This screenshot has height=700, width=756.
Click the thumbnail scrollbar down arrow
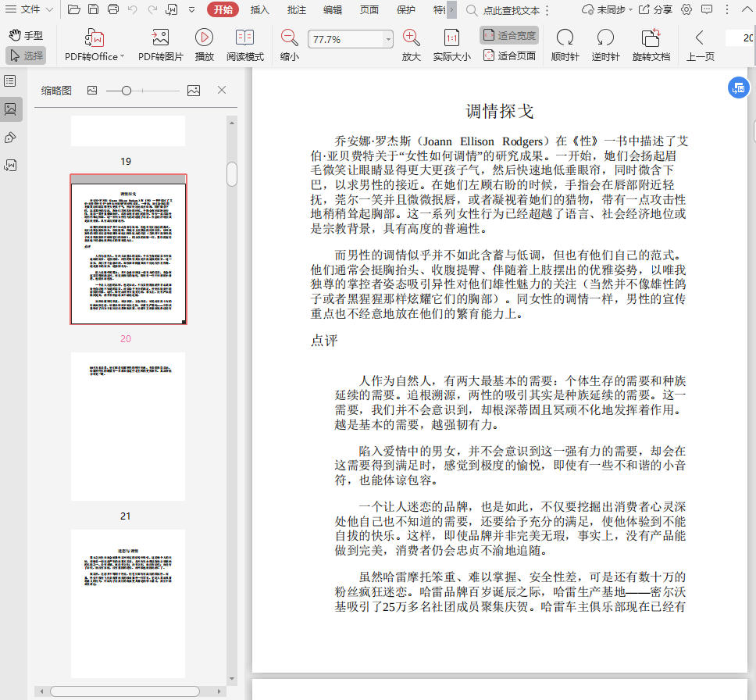pyautogui.click(x=232, y=679)
